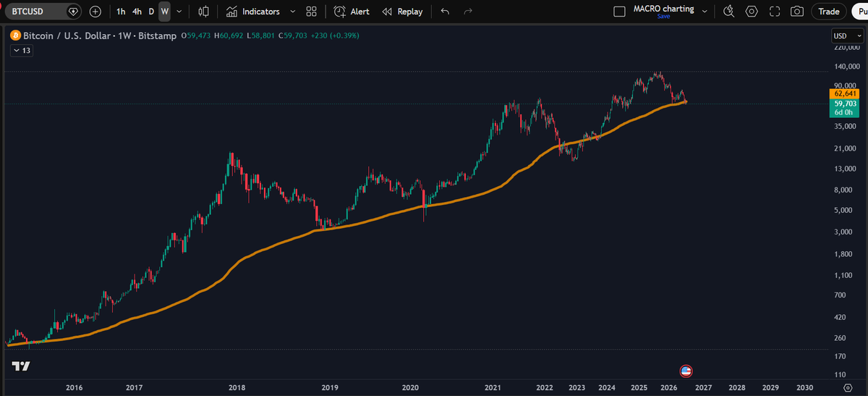Click the diamond icon inside the symbol box
The height and width of the screenshot is (396, 868).
point(74,12)
